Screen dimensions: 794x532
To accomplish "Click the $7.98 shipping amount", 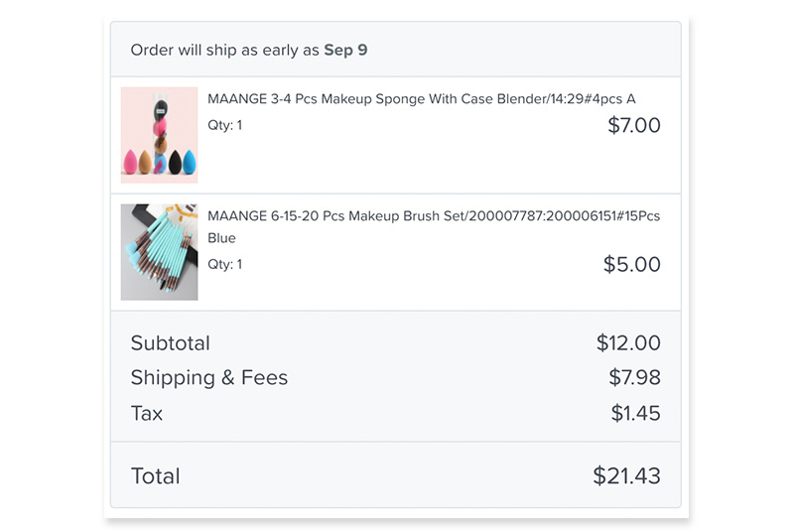I will (634, 377).
